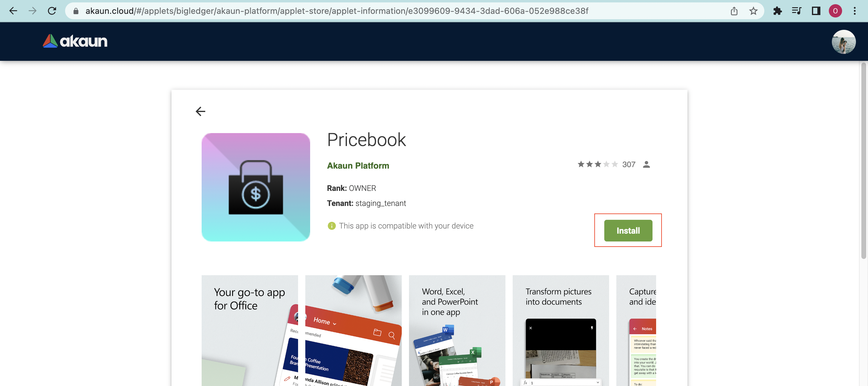
Task: Click the back arrow in the applet card
Action: 200,111
